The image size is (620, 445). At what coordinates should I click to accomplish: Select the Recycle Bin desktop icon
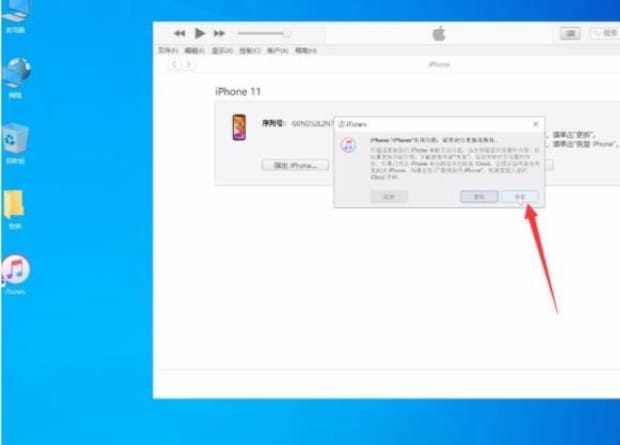point(15,143)
